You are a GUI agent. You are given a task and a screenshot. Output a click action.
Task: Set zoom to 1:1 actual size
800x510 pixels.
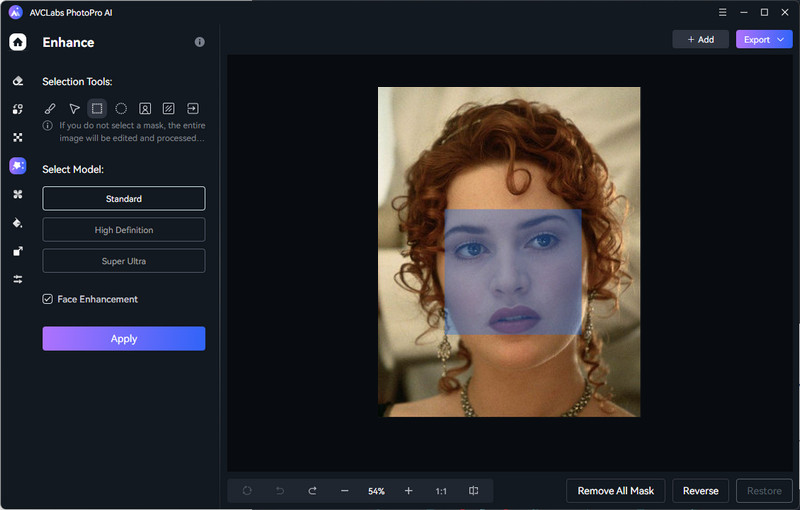[441, 491]
